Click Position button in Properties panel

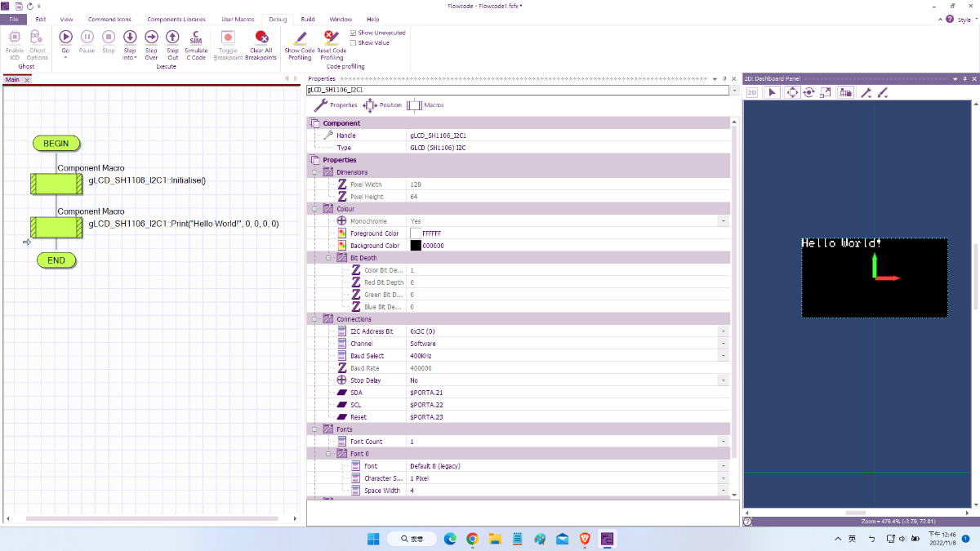click(x=382, y=105)
